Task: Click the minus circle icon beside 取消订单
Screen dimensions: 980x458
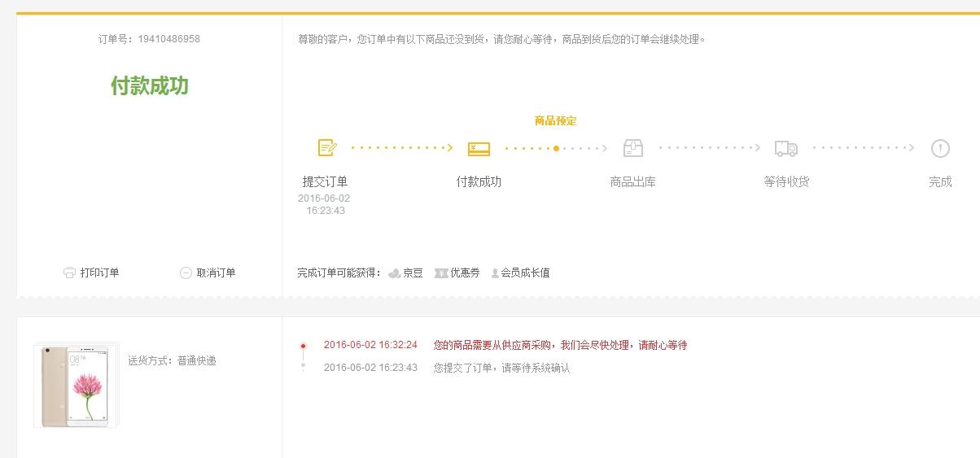Action: [186, 273]
